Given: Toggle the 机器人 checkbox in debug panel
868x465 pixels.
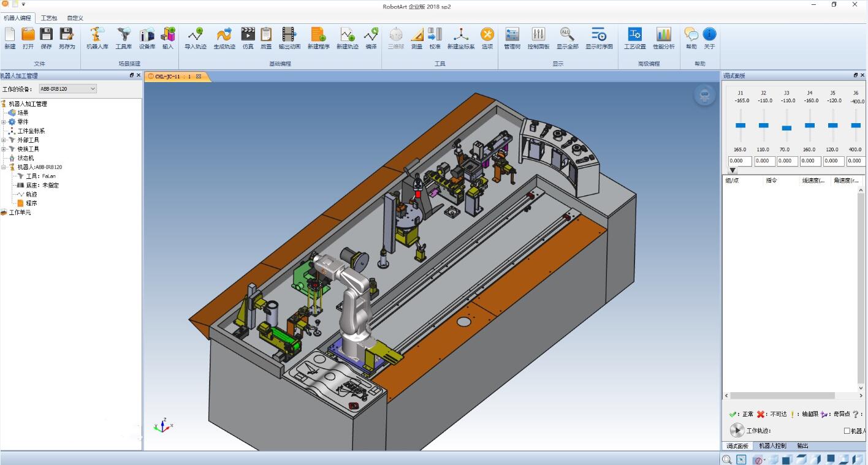Looking at the screenshot, I should point(847,431).
